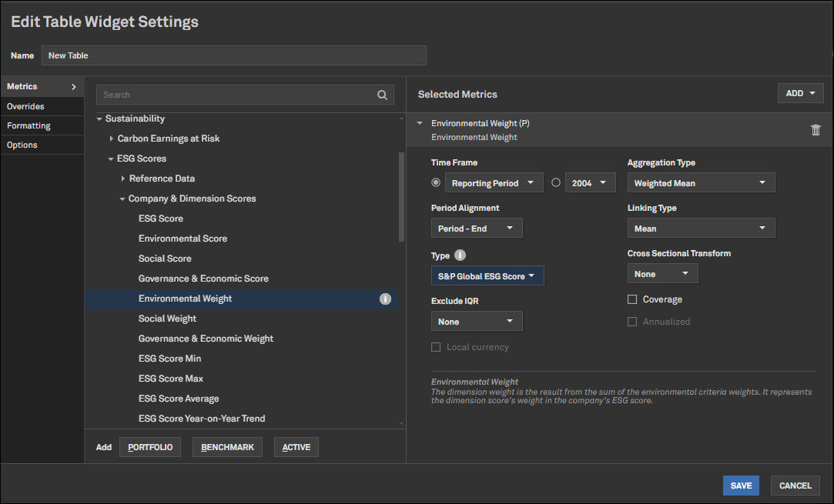Open the Formatting tab
This screenshot has width=834, height=504.
coord(29,125)
